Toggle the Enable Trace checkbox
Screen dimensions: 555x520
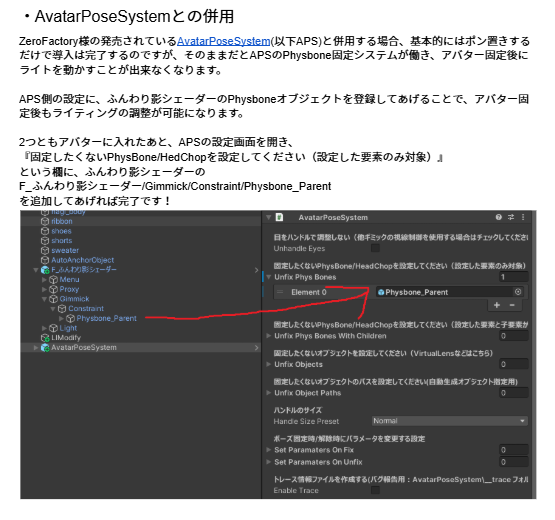[x=375, y=490]
